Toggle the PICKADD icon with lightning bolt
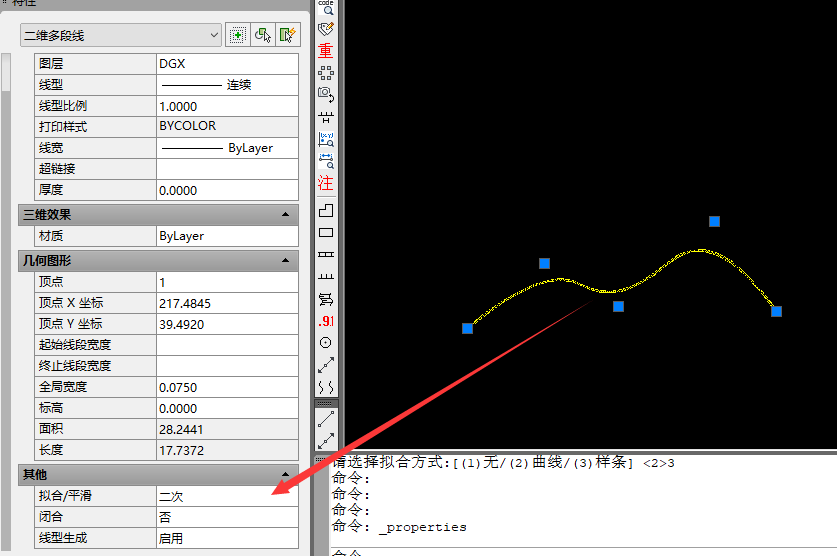The width and height of the screenshot is (837, 556). [288, 35]
